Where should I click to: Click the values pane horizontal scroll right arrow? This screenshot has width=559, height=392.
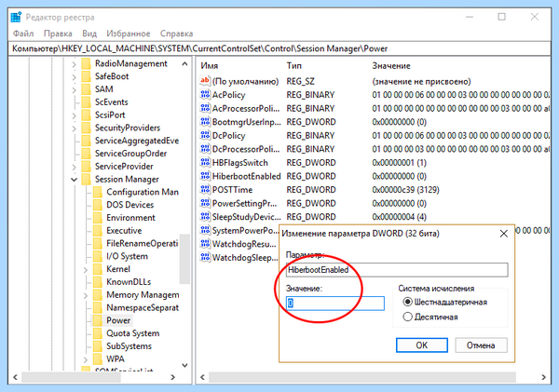click(x=543, y=377)
